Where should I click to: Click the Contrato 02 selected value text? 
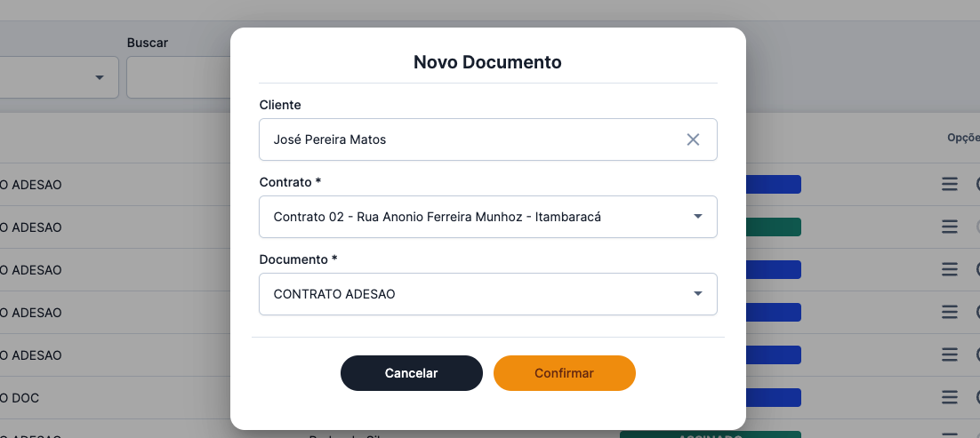[437, 217]
